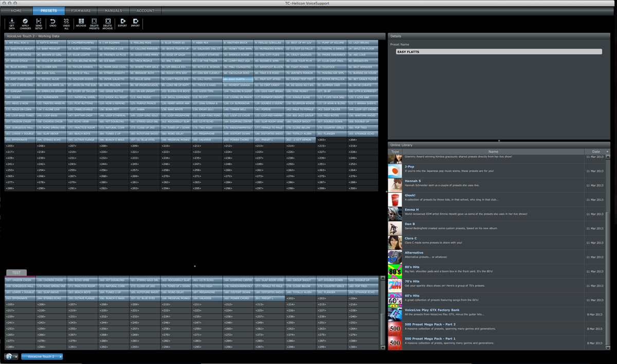The width and height of the screenshot is (617, 364).
Task: Select preset 5: FEELING PEAS
Action: point(145,43)
